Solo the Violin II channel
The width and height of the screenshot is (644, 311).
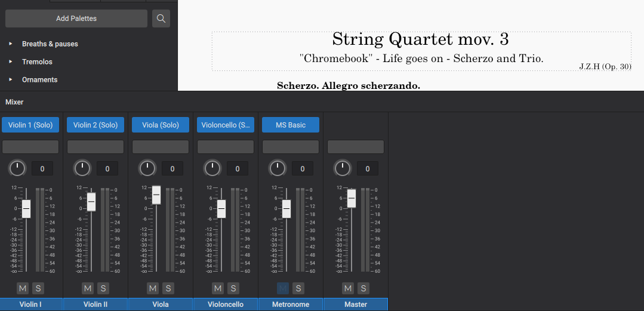(x=103, y=288)
